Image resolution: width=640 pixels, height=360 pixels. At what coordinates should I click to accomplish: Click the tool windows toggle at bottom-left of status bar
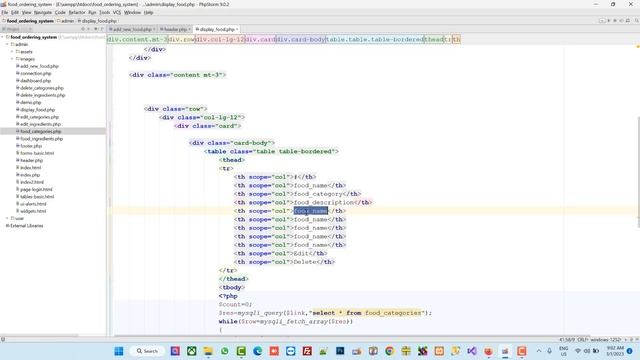(3, 339)
